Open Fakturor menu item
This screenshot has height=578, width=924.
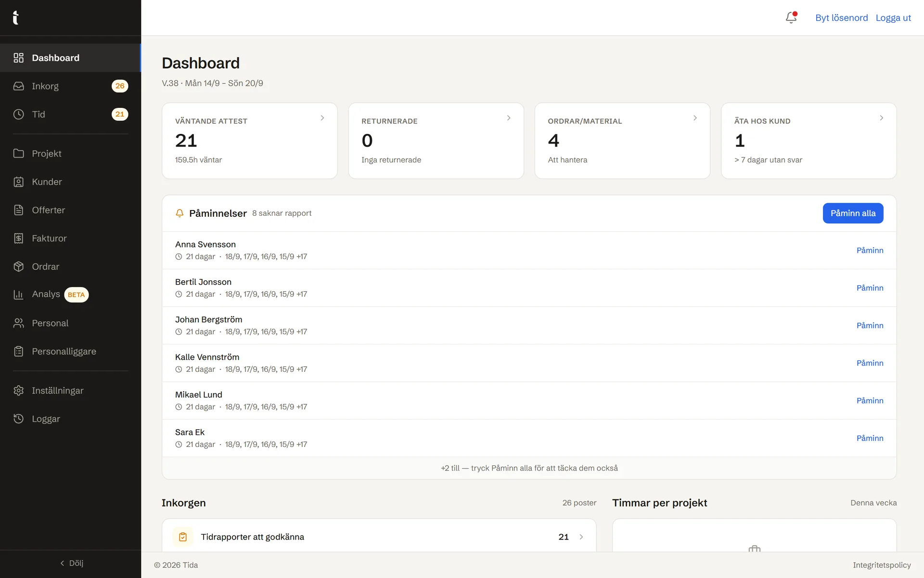[71, 238]
